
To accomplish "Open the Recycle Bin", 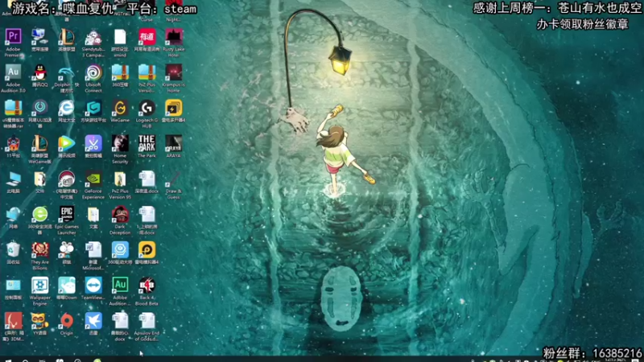I will 13,250.
